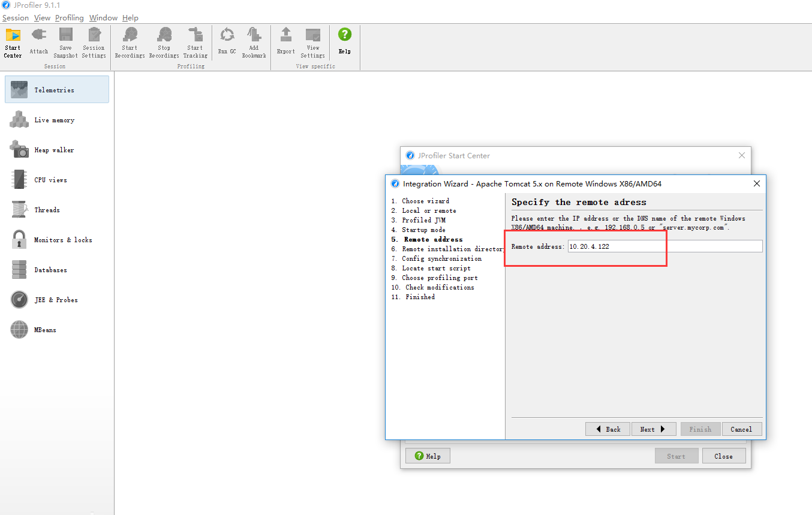The height and width of the screenshot is (515, 812).
Task: Click wizard step '8. Locate start script'
Action: (431, 268)
